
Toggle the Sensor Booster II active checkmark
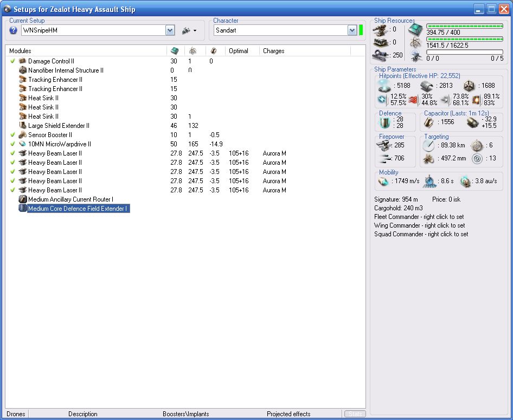tap(13, 134)
